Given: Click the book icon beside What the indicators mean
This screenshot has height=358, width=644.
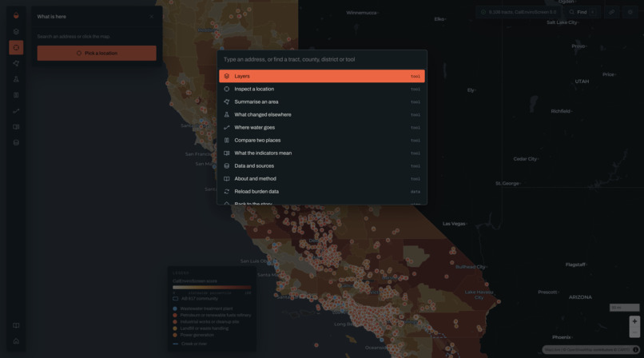Looking at the screenshot, I should tap(227, 153).
